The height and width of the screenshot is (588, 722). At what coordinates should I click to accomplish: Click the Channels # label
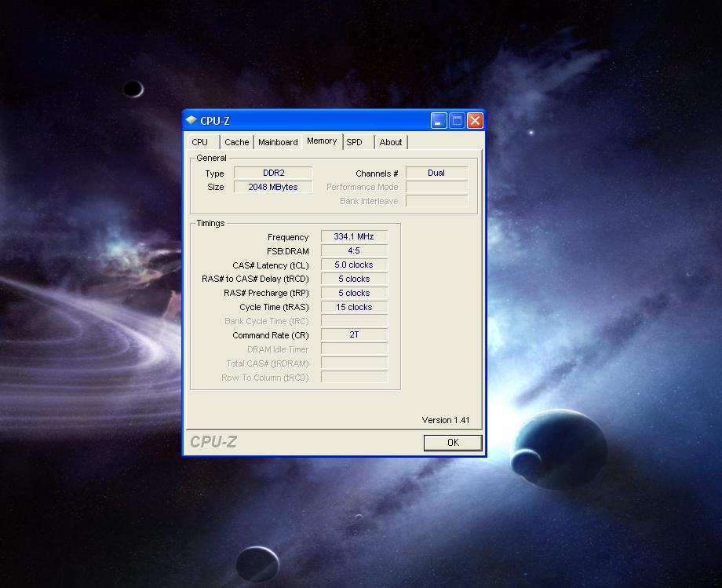377,173
